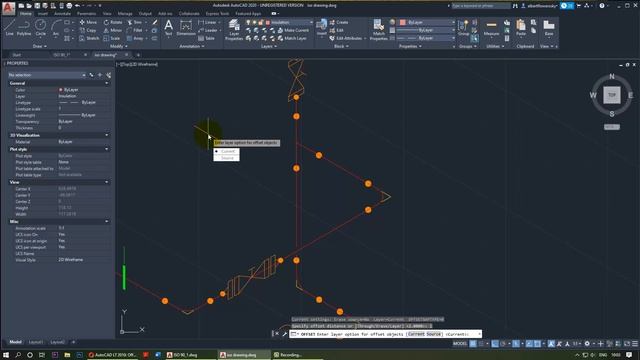The width and height of the screenshot is (640, 360).
Task: Add a new drawing tab with plus
Action: [x=138, y=55]
